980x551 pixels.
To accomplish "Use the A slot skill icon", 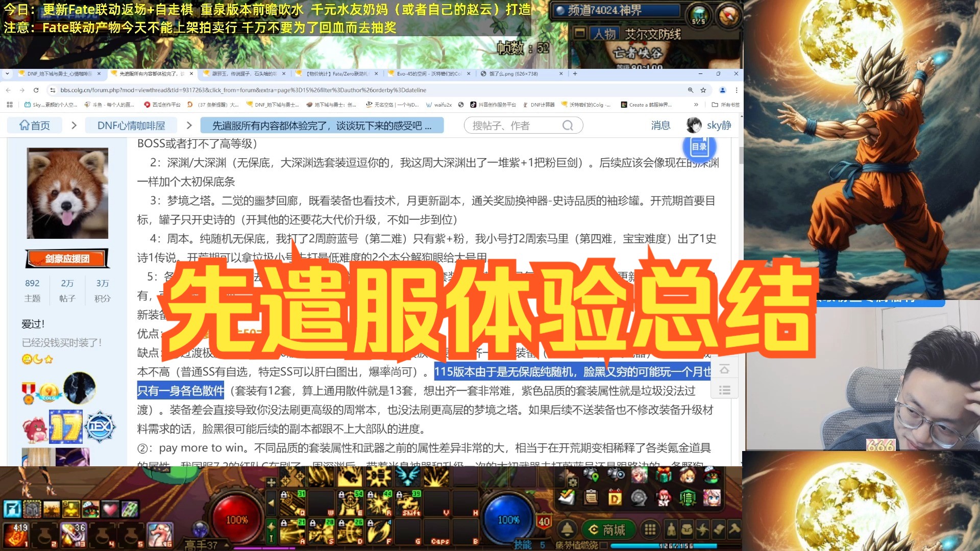I will click(293, 532).
